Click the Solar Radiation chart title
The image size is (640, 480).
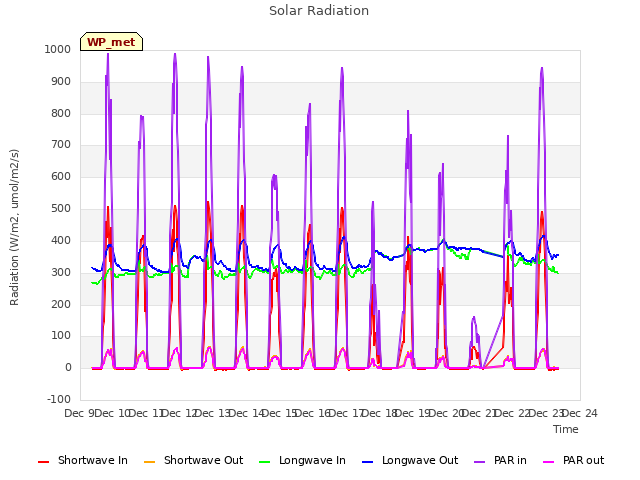pyautogui.click(x=319, y=11)
